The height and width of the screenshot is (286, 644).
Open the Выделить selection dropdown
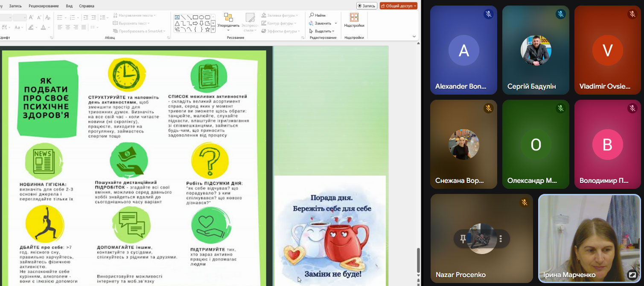(323, 31)
